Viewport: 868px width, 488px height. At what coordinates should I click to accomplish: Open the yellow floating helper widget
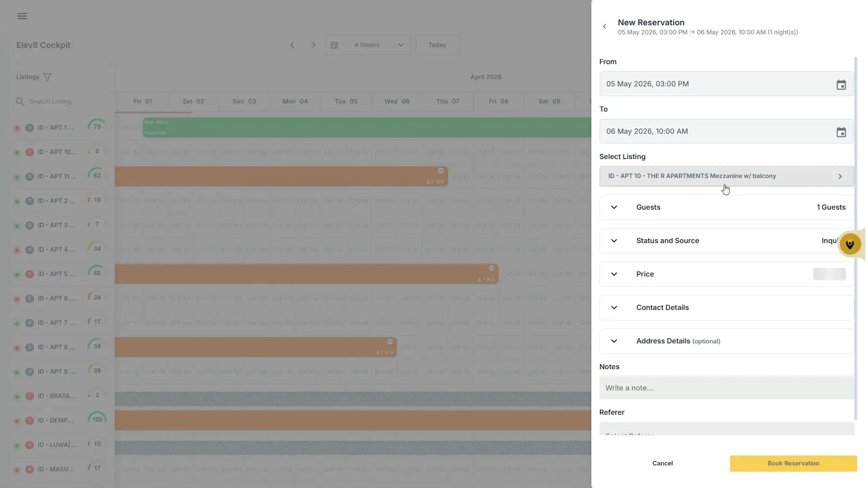(850, 244)
